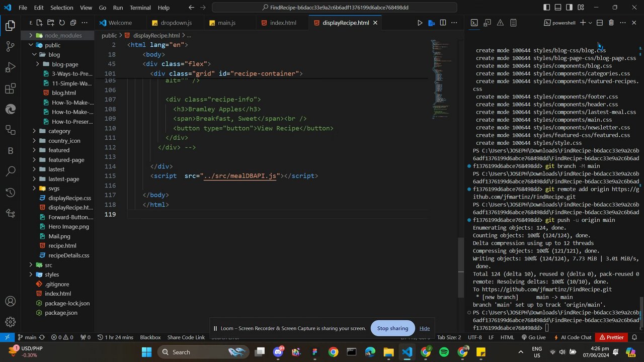Image resolution: width=644 pixels, height=362 pixels.
Task: Open the Manage gear in activity bar
Action: pos(10,322)
